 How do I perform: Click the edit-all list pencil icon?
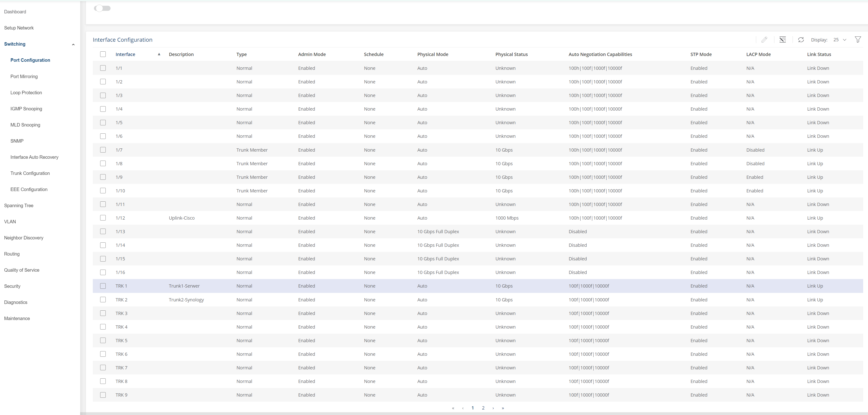point(782,40)
